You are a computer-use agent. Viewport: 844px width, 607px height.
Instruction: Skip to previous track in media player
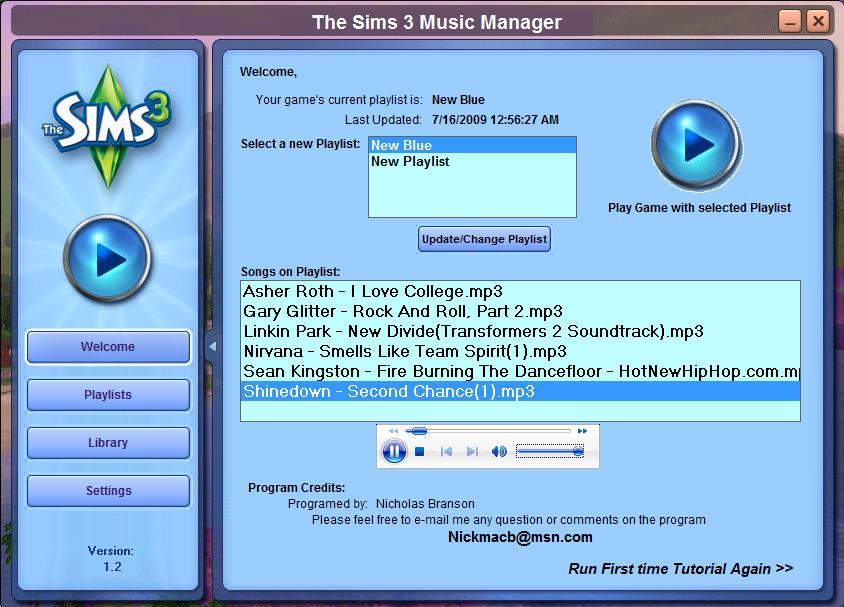[446, 451]
